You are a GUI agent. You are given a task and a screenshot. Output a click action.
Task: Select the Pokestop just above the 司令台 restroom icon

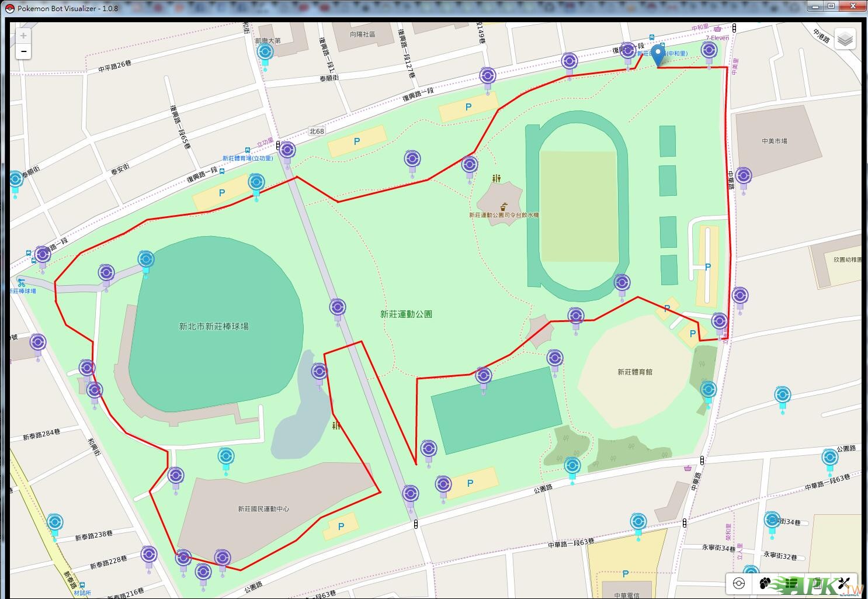click(470, 169)
